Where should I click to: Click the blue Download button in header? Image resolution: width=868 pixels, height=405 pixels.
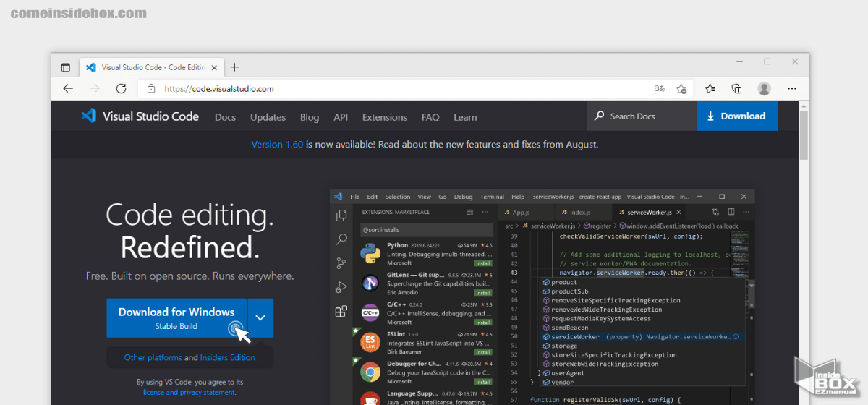[x=736, y=116]
